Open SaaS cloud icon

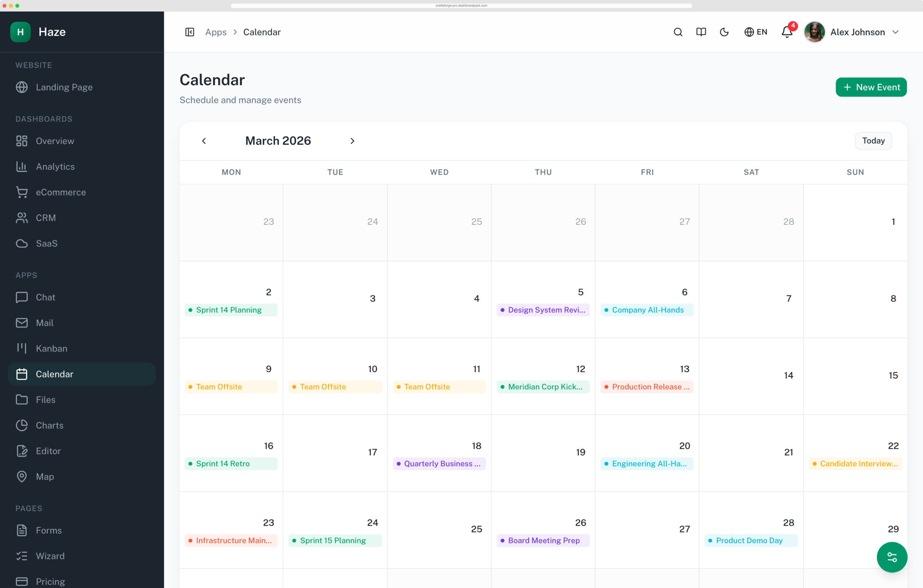22,243
